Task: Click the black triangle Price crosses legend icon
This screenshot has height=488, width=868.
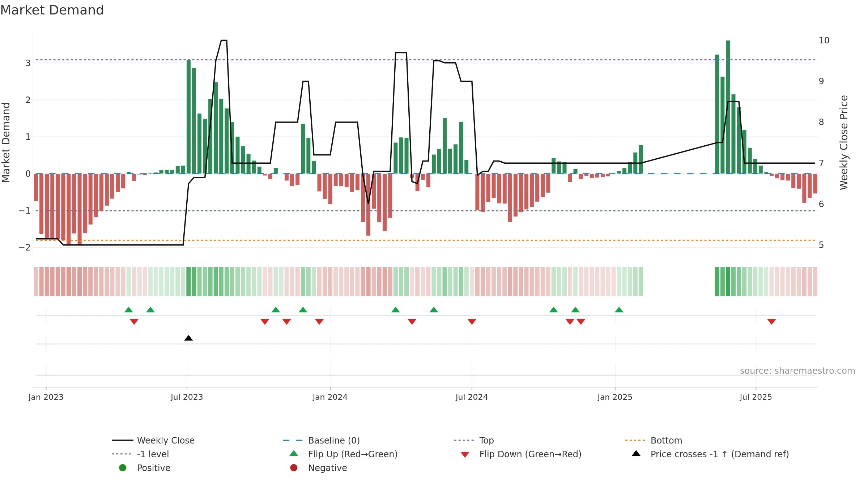Action: click(x=636, y=453)
